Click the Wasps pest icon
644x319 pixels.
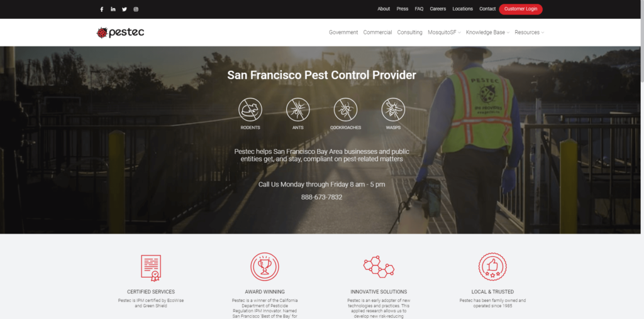point(393,109)
